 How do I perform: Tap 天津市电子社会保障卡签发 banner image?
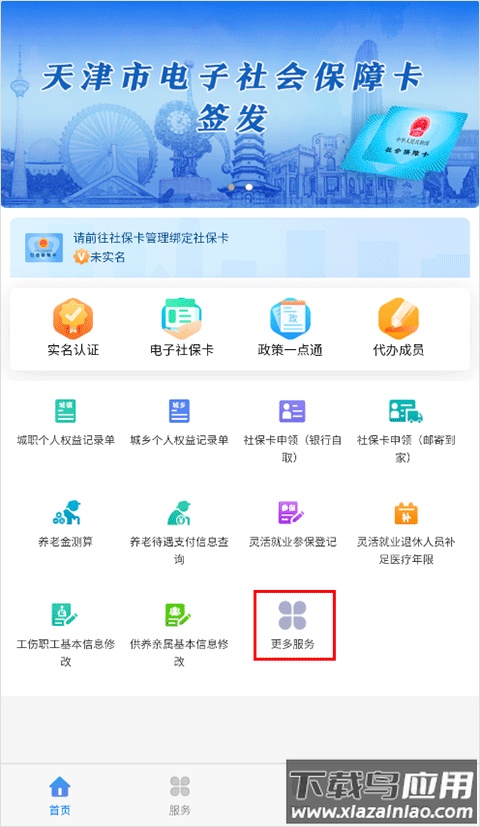(240, 104)
